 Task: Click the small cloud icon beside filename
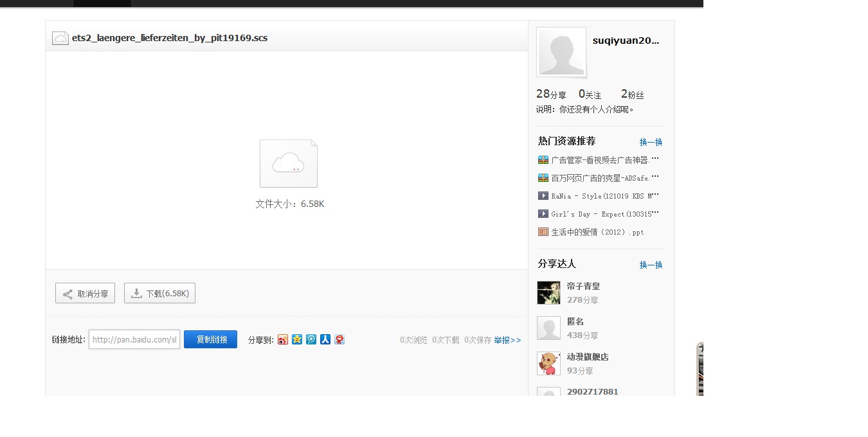(60, 38)
